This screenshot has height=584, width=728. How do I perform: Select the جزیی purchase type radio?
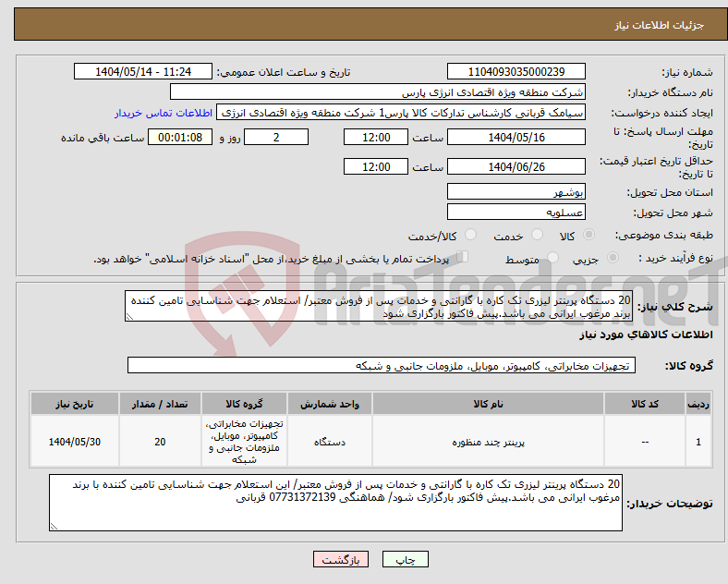613,257
